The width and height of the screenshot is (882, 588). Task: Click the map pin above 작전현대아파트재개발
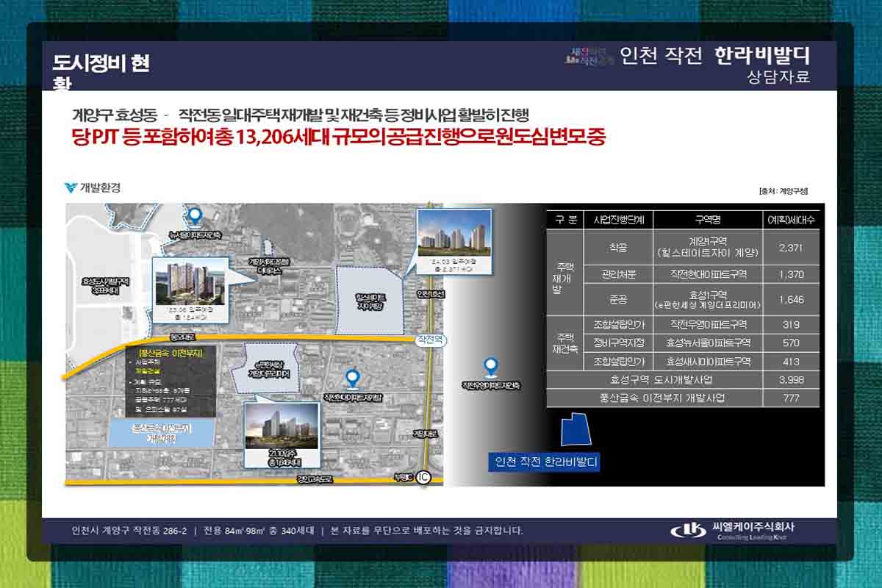(352, 379)
